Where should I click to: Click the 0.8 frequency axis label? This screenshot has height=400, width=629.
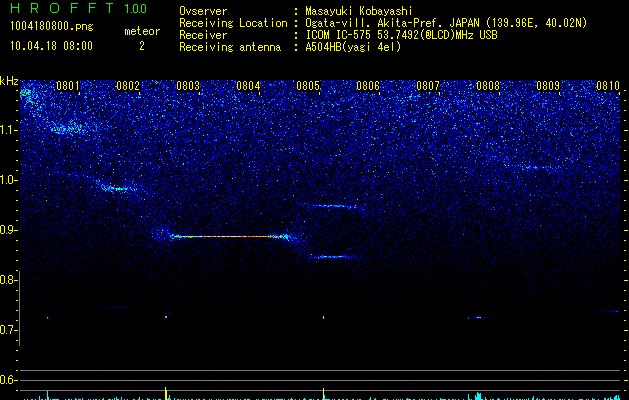click(x=8, y=280)
